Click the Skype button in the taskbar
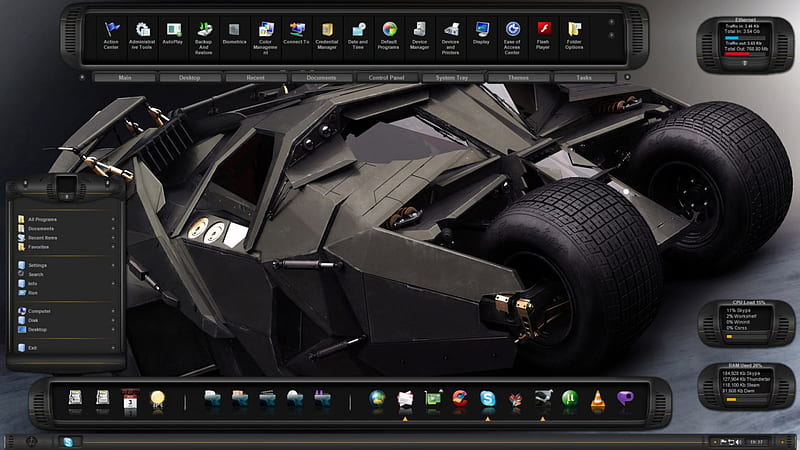 click(x=68, y=442)
